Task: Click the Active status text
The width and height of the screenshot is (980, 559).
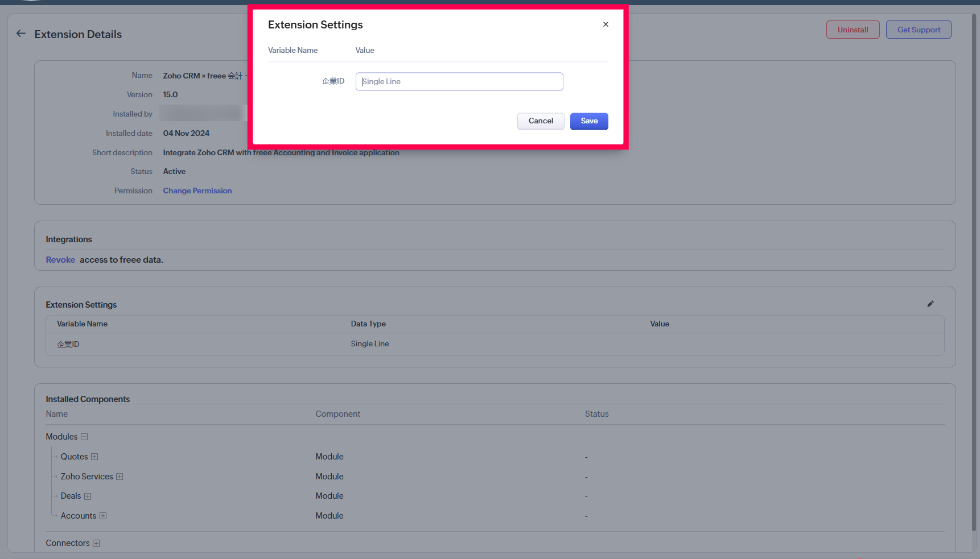Action: pyautogui.click(x=174, y=171)
